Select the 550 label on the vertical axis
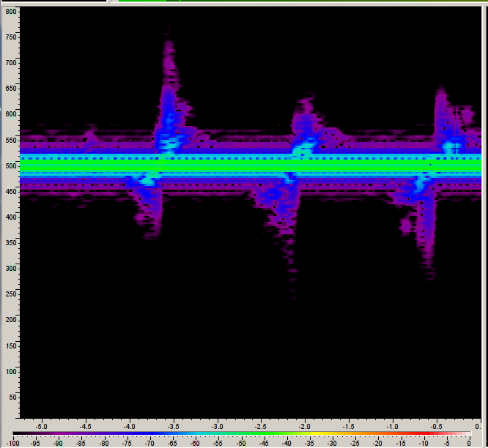This screenshot has height=448, width=488. pyautogui.click(x=11, y=141)
